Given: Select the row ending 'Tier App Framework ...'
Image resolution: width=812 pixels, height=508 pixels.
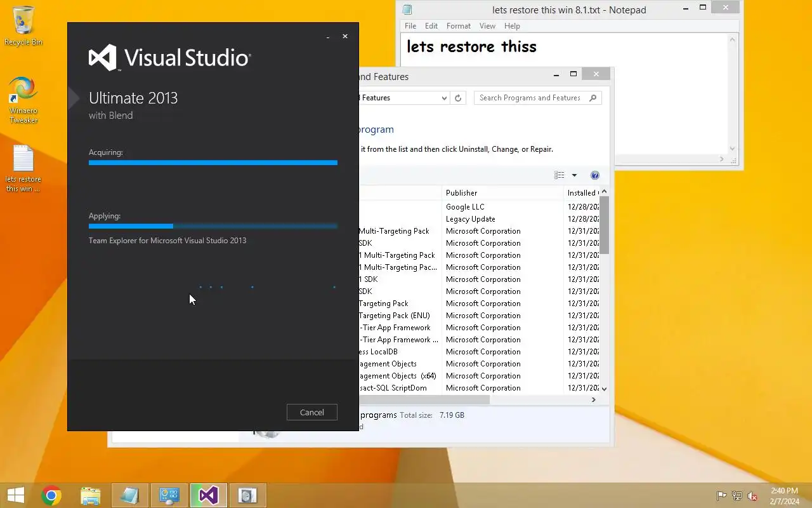Looking at the screenshot, I should point(479,340).
